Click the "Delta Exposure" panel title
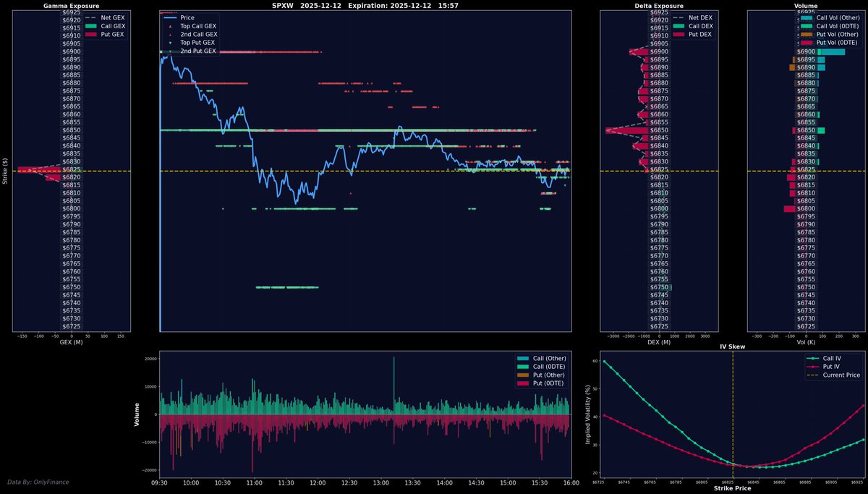This screenshot has width=868, height=494. click(659, 6)
